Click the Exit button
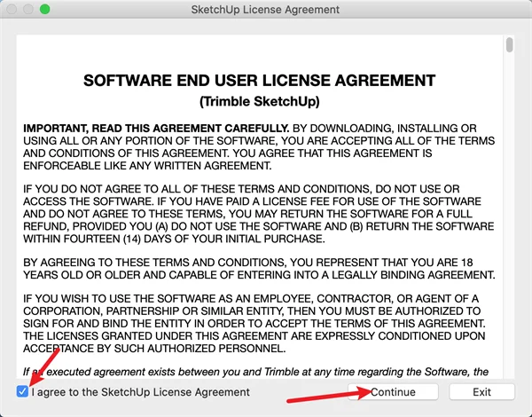This screenshot has height=417, width=532. point(481,392)
